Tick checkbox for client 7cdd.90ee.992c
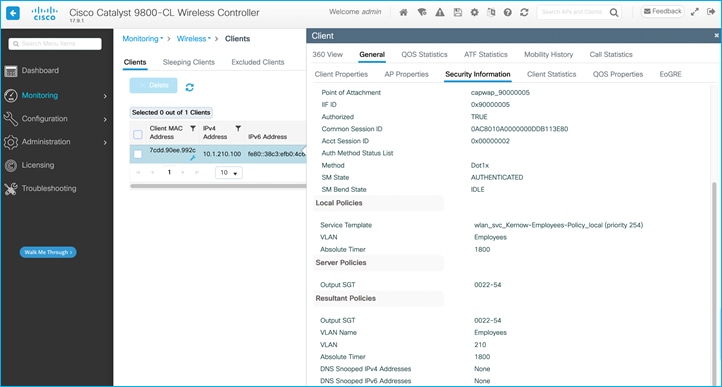 tap(138, 154)
